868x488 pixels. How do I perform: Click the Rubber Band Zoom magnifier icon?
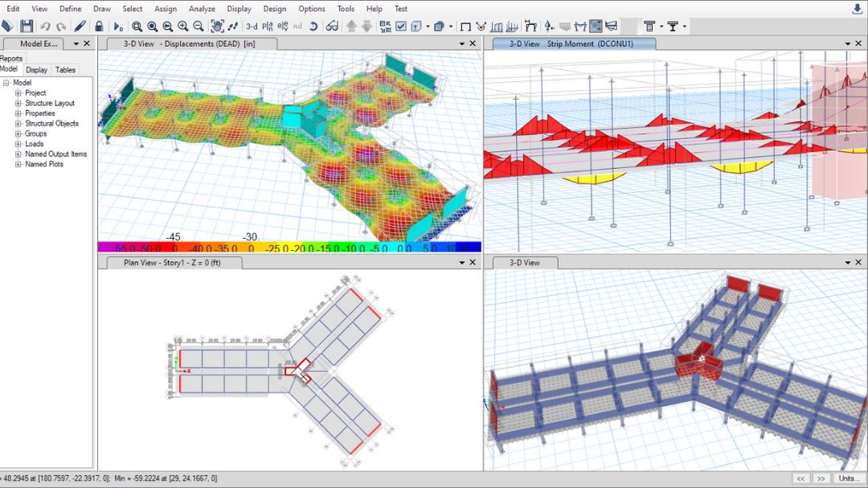(x=137, y=27)
